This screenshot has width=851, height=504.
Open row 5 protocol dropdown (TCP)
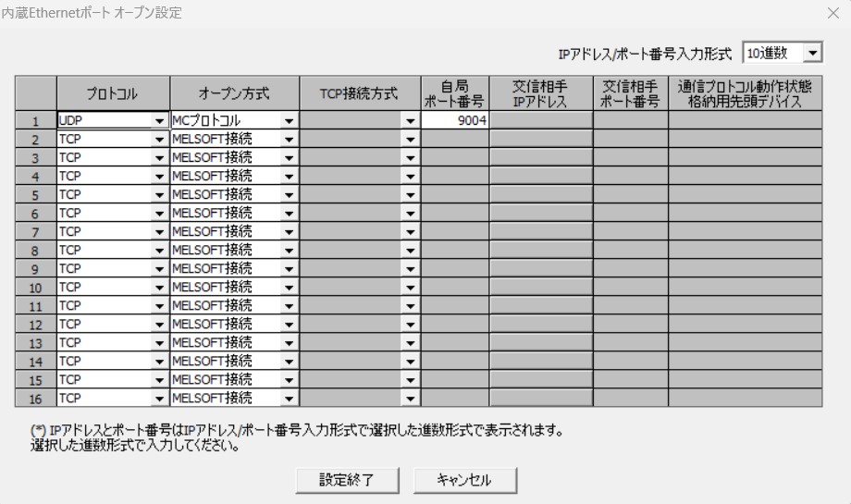[113, 195]
